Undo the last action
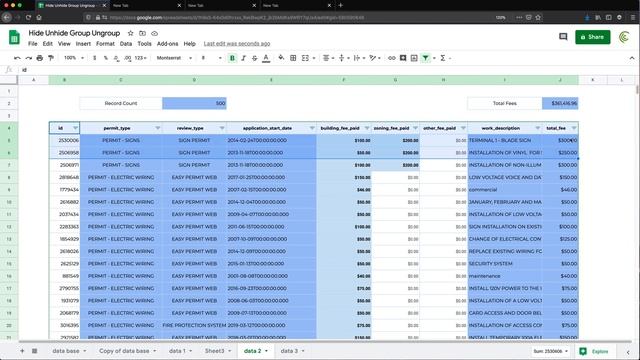The width and height of the screenshot is (640, 360). 17,58
